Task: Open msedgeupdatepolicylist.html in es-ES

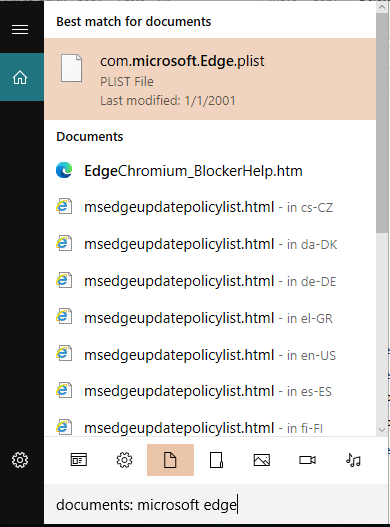Action: pos(210,391)
